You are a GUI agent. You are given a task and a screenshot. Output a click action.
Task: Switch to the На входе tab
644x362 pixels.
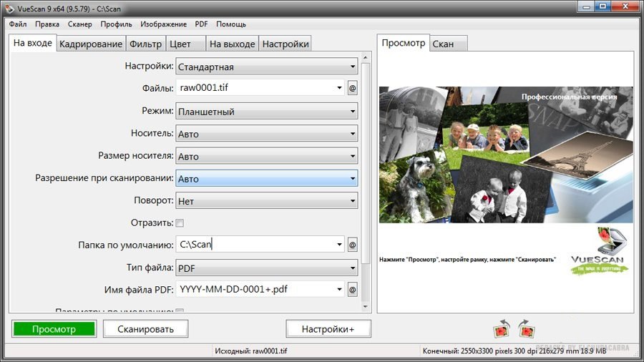[x=32, y=43]
